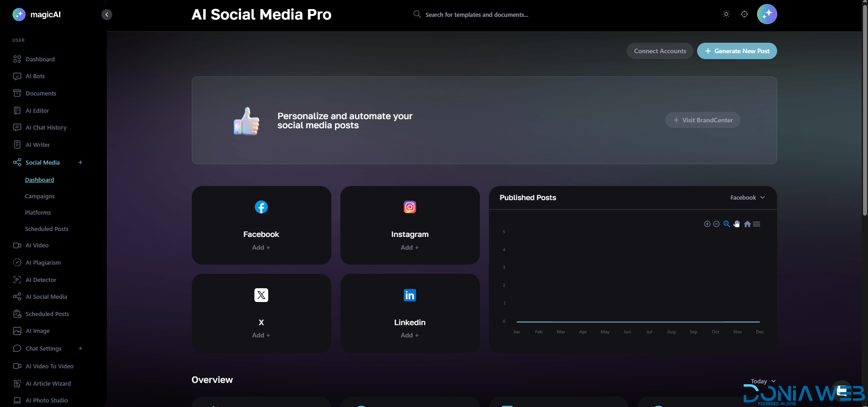The image size is (868, 407).
Task: Open the chart hamburger menu icon
Action: pyautogui.click(x=757, y=224)
